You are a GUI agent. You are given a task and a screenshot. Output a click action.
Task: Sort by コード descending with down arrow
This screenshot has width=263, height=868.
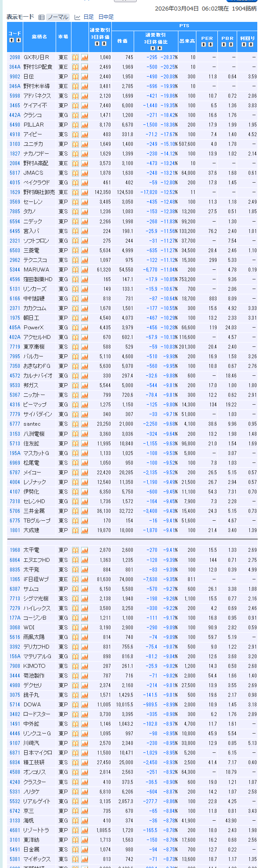18,40
